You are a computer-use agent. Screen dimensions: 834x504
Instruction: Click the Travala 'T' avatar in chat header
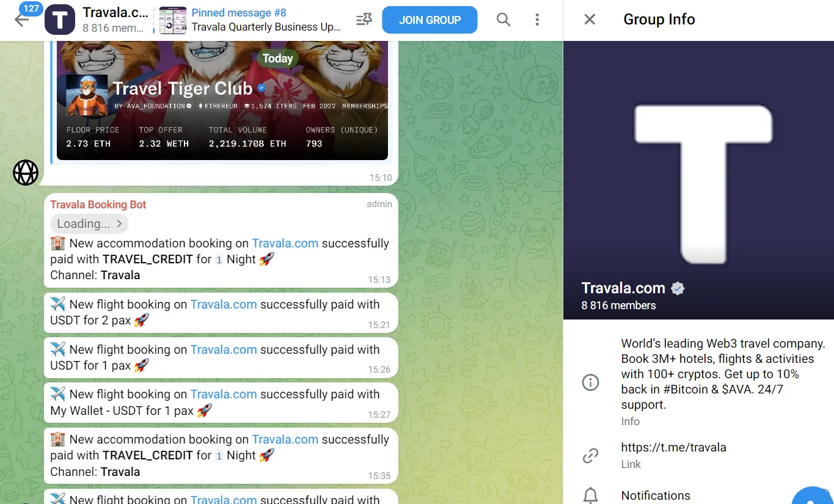[x=60, y=20]
